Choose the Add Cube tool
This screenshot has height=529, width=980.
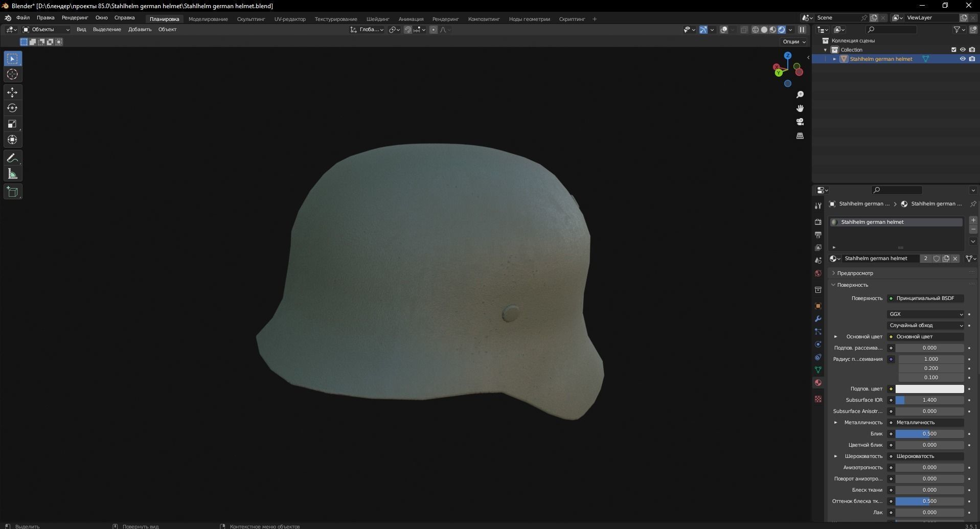point(12,192)
